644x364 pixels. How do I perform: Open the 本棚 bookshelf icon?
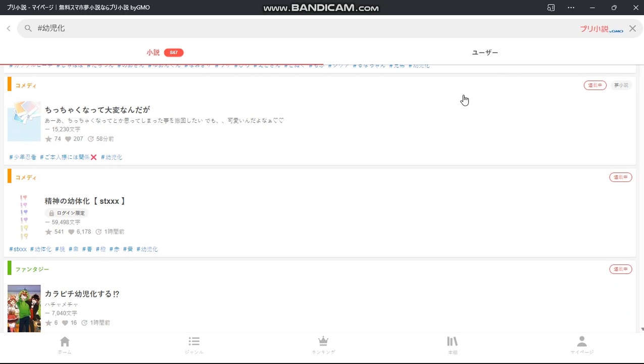point(452,345)
